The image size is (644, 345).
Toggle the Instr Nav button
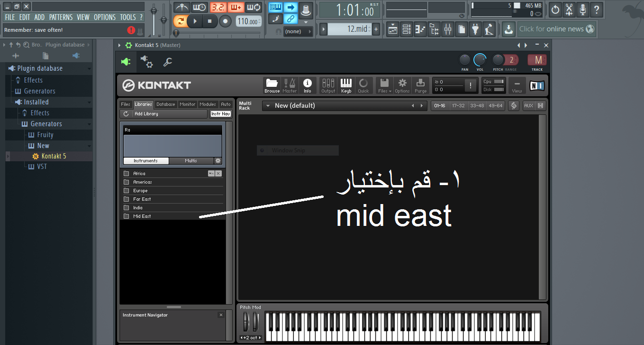coord(221,114)
